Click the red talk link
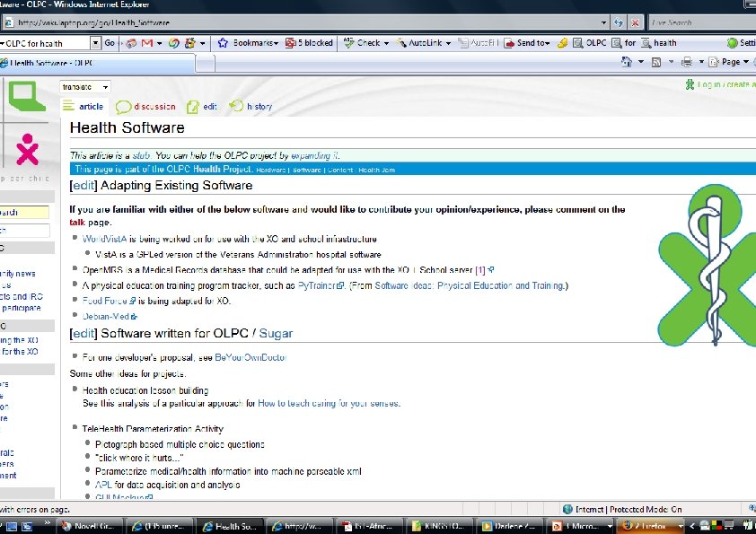 [x=77, y=223]
